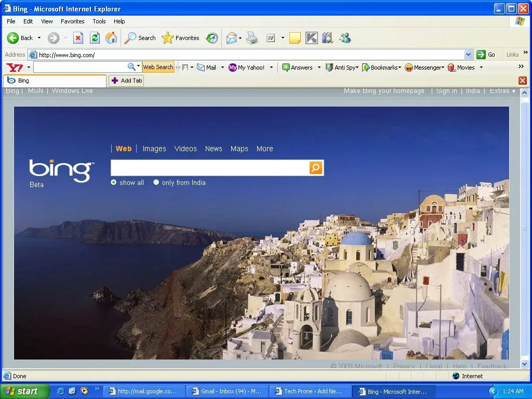
Task: Open the History clock icon
Action: [212, 38]
